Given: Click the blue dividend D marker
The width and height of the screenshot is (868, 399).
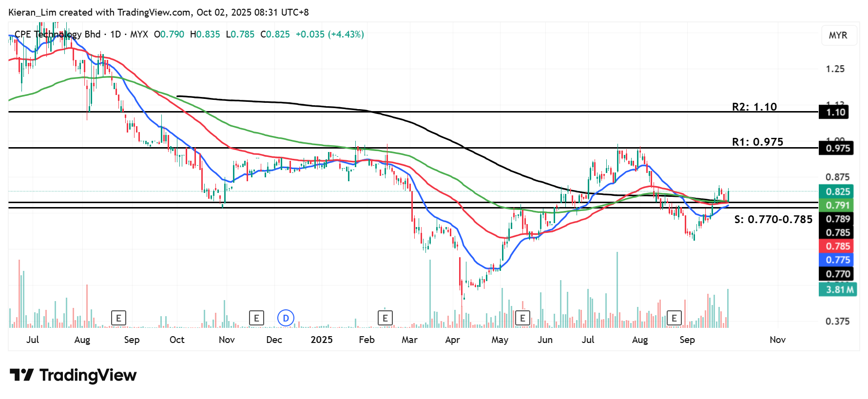Looking at the screenshot, I should tap(286, 318).
